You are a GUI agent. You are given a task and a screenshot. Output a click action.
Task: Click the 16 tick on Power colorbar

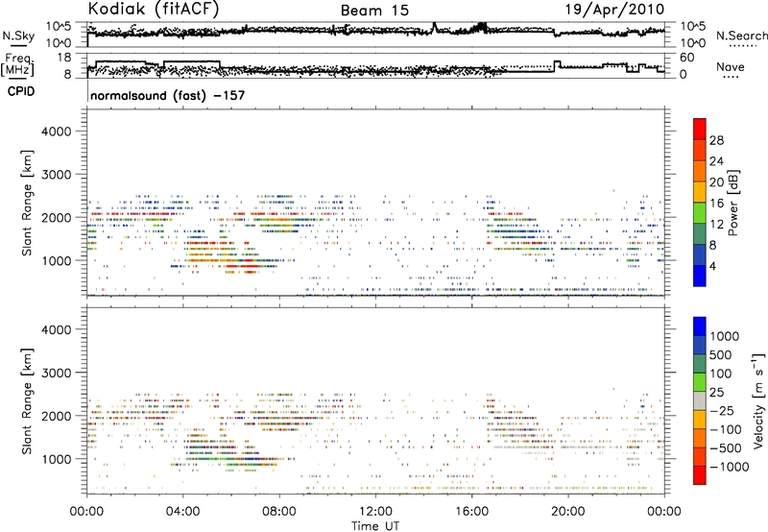coord(716,204)
